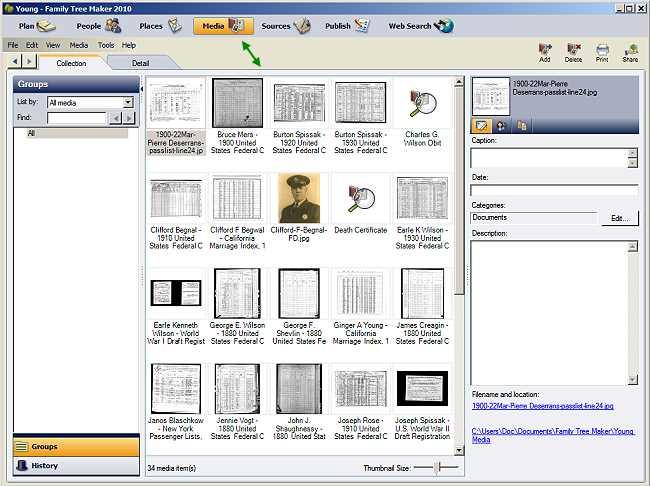Select the George E. Wilson 1880 census thumbnail
This screenshot has width=650, height=486.
pyautogui.click(x=237, y=293)
